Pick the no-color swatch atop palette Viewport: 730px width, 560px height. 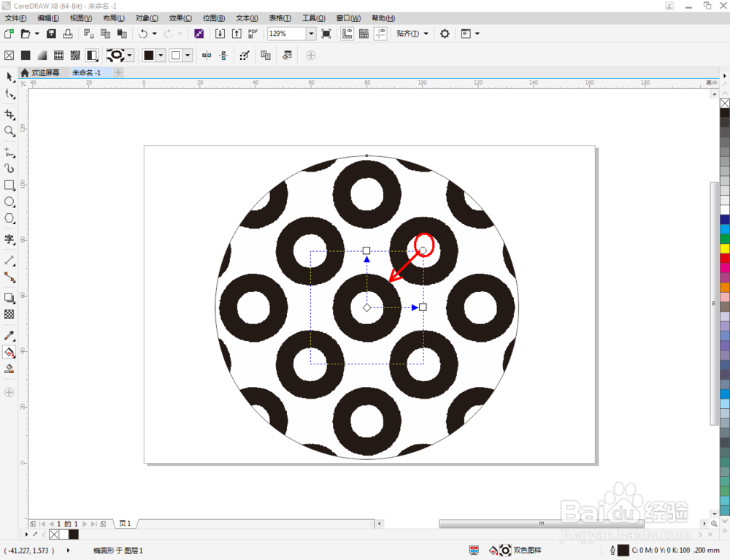pos(725,103)
